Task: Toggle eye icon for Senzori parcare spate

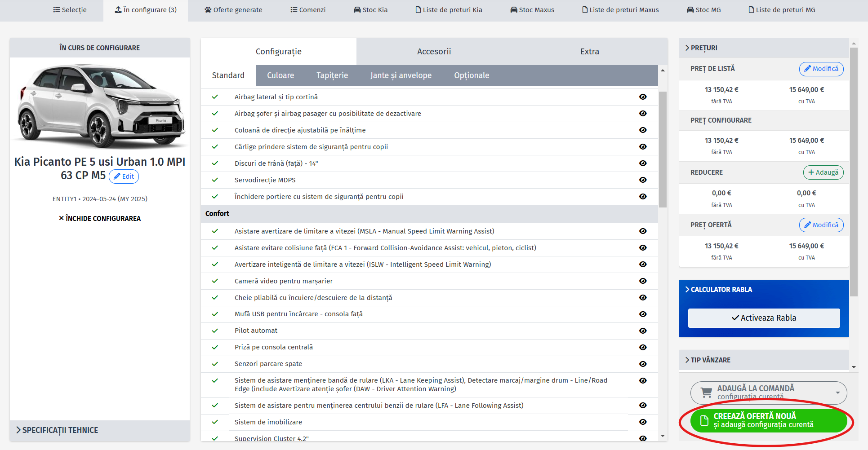Action: pyautogui.click(x=643, y=364)
